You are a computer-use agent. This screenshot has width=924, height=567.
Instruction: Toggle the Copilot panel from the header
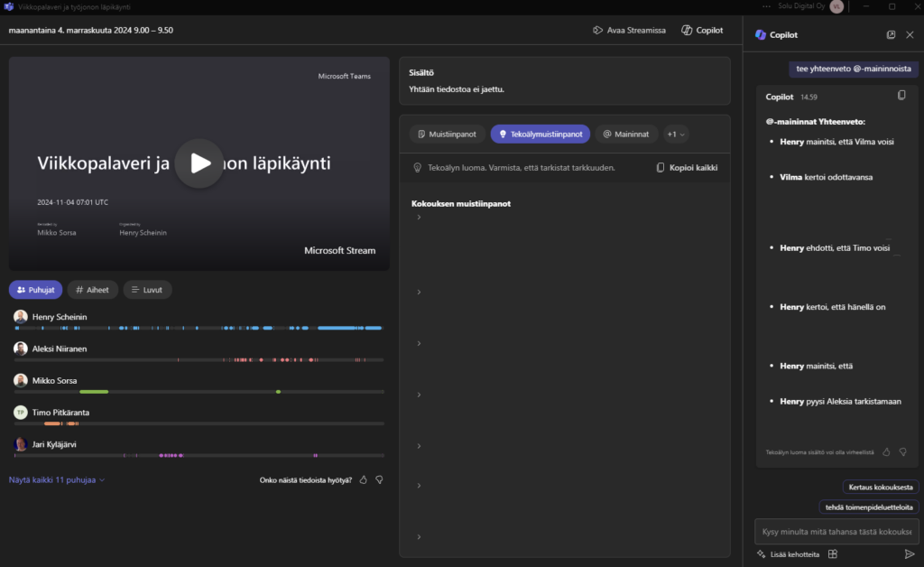(x=701, y=30)
